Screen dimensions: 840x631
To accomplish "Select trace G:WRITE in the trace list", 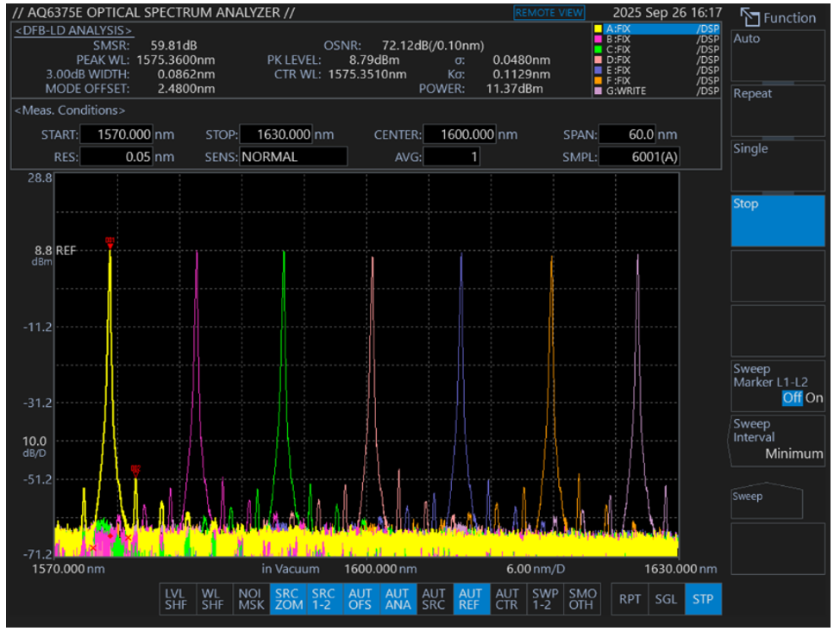I will tap(657, 91).
